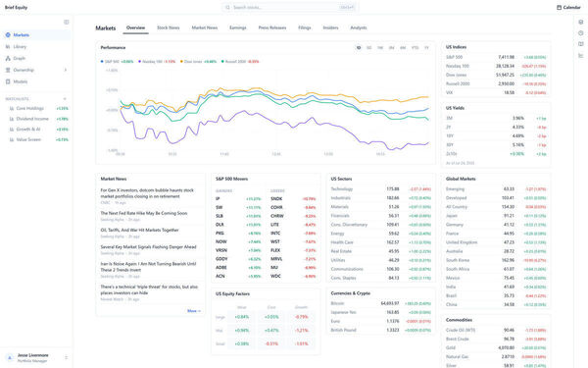Select the 1D performance range
The height and width of the screenshot is (368, 588).
tap(359, 48)
